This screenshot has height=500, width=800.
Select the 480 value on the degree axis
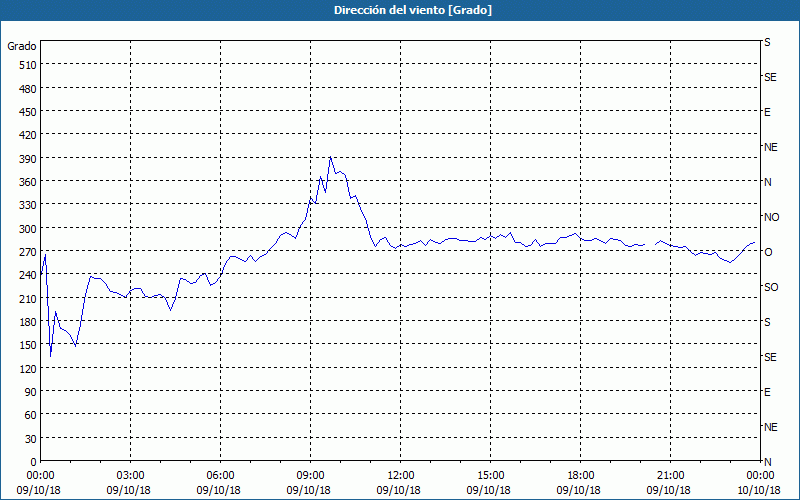(28, 89)
